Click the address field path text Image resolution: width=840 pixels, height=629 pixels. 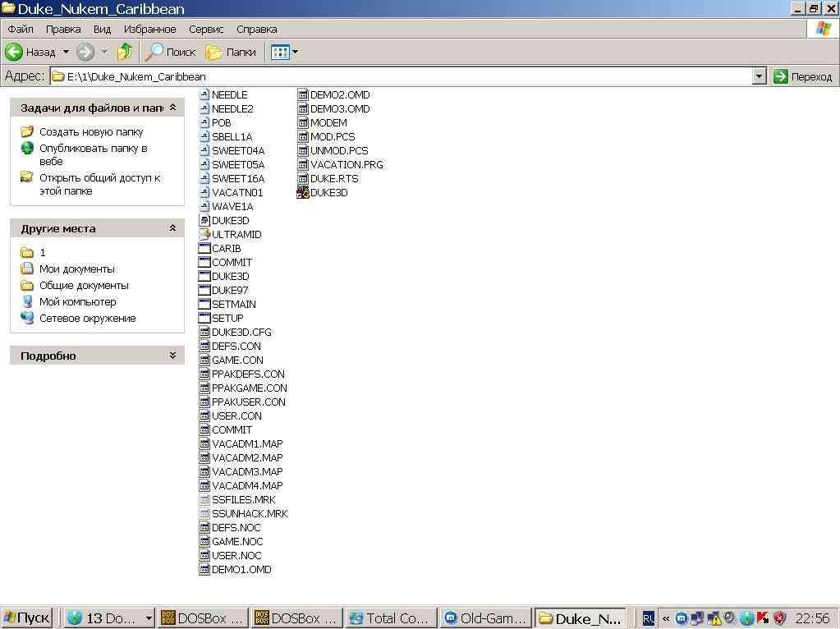click(136, 76)
